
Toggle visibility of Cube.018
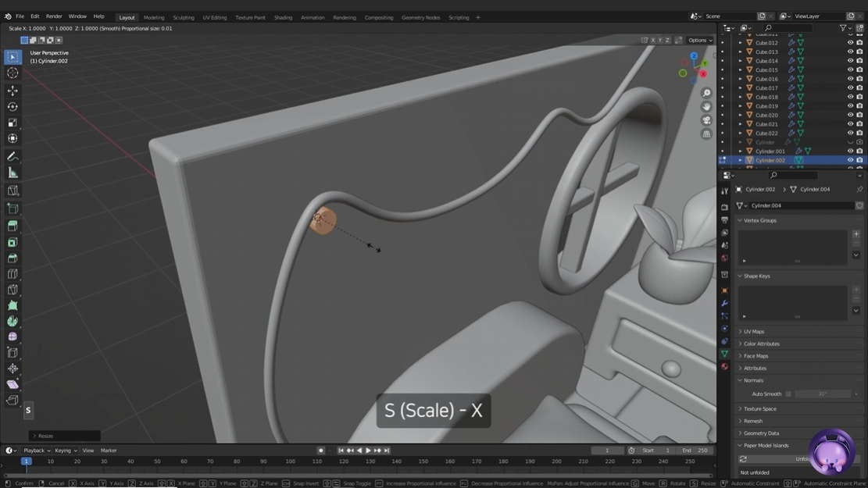(x=850, y=97)
